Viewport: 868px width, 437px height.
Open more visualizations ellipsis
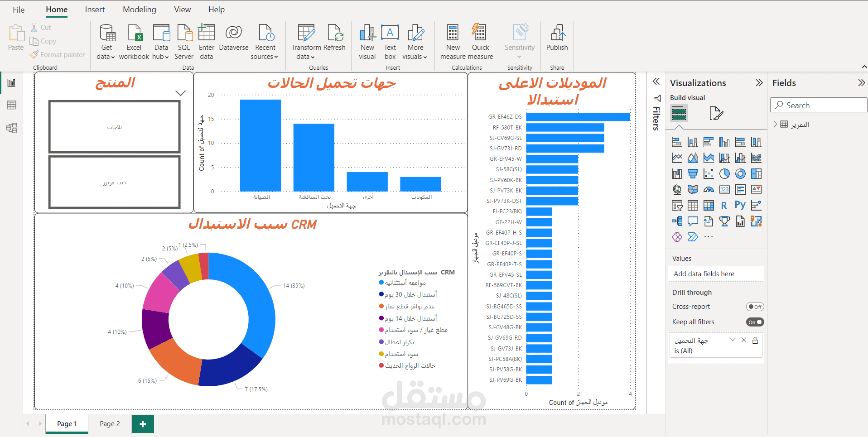[x=709, y=236]
